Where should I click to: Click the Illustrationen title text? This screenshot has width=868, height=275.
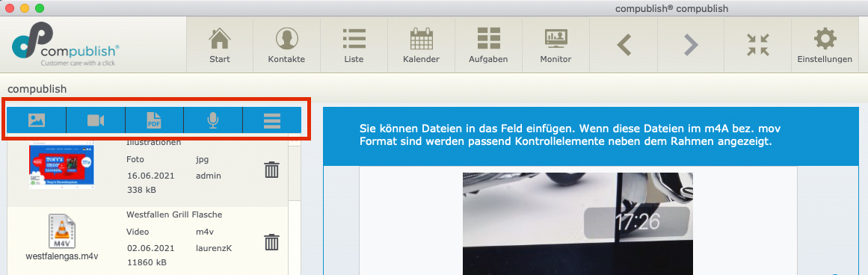coord(154,143)
